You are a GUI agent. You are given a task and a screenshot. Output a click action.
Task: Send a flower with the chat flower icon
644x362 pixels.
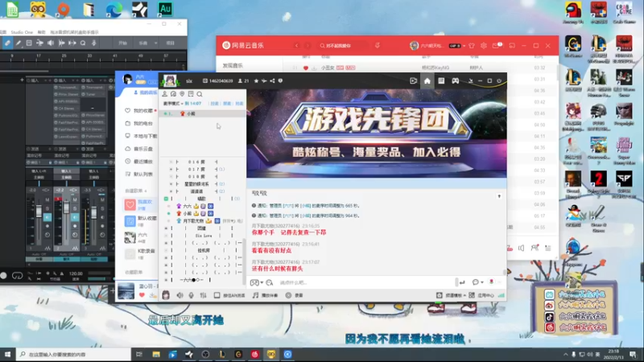point(491,282)
